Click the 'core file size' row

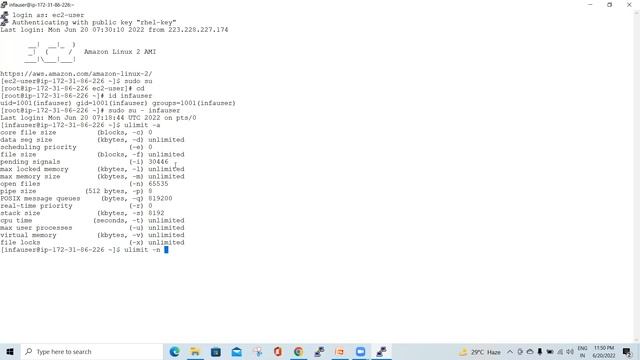[x=76, y=133]
